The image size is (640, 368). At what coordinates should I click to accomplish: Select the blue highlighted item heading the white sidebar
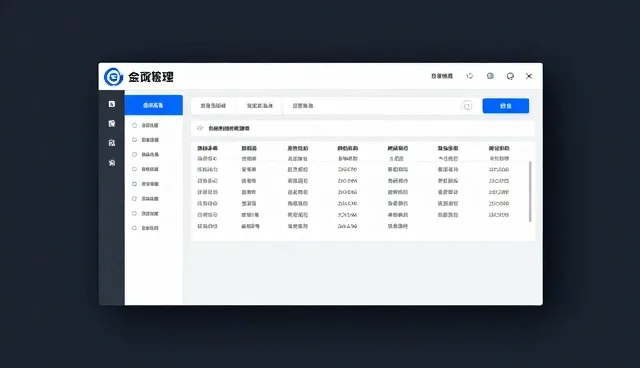pyautogui.click(x=153, y=105)
